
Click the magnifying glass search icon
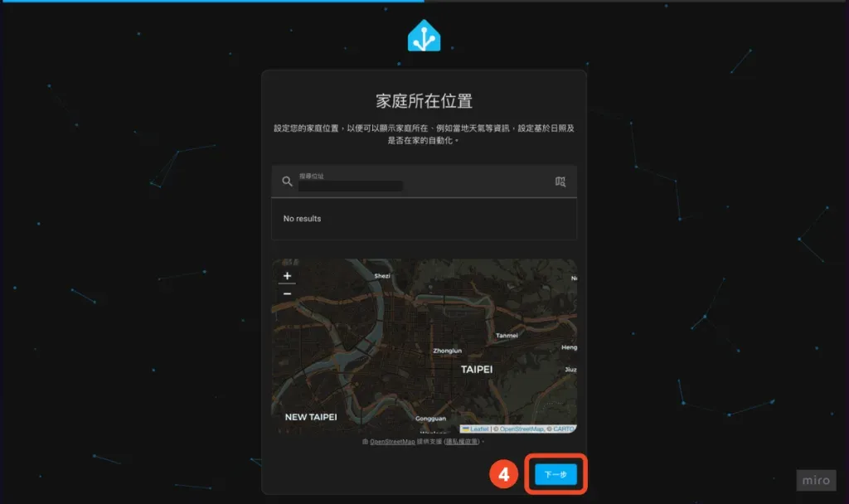click(x=285, y=182)
